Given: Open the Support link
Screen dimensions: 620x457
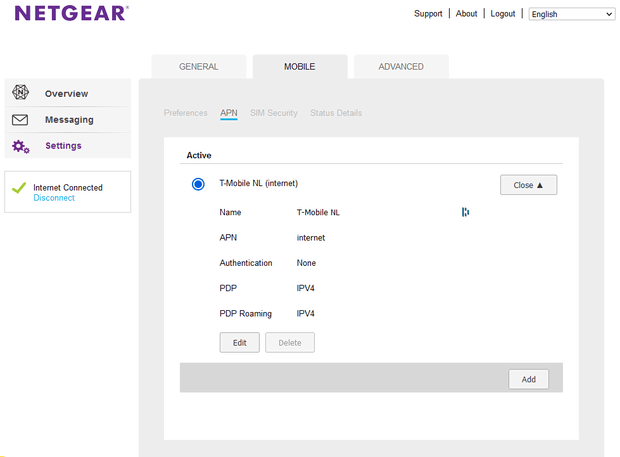Looking at the screenshot, I should 428,13.
